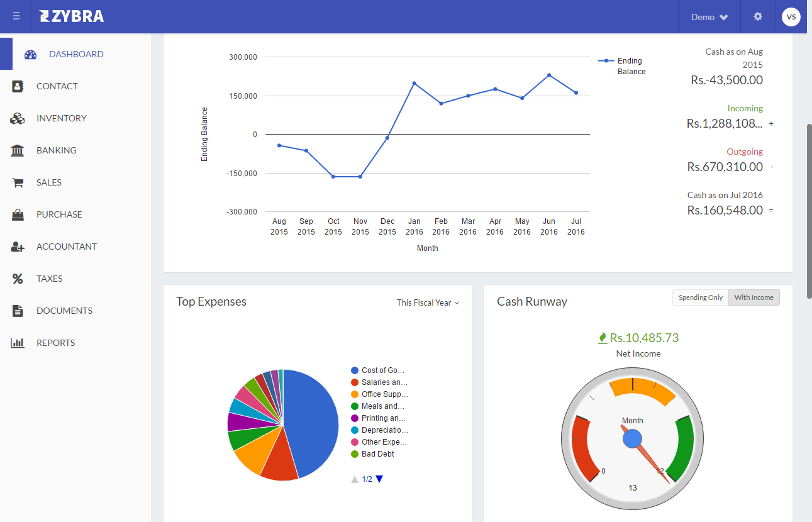Open the Taxes menu item
Screen dimensions: 812x522
pos(75,279)
